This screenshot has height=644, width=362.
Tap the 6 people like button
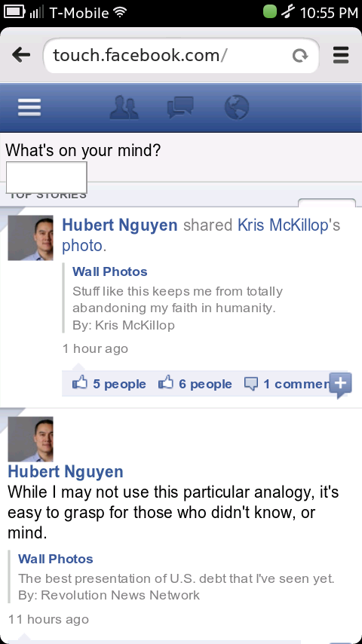point(195,384)
